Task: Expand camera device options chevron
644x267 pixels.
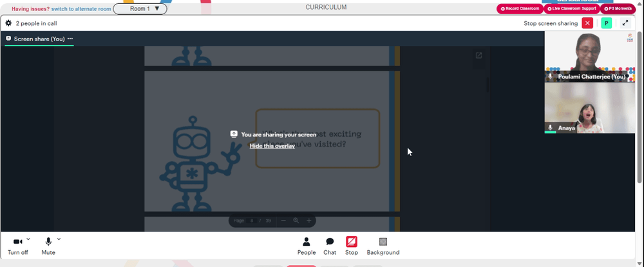Action: 28,239
